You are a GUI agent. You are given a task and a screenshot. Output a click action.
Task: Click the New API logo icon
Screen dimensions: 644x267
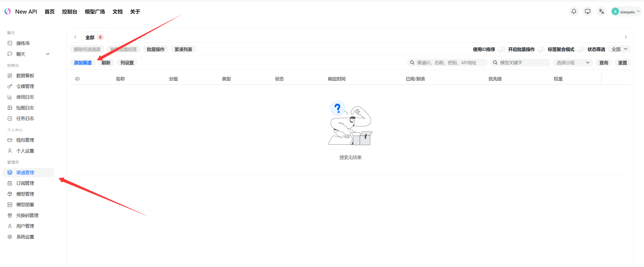point(8,12)
